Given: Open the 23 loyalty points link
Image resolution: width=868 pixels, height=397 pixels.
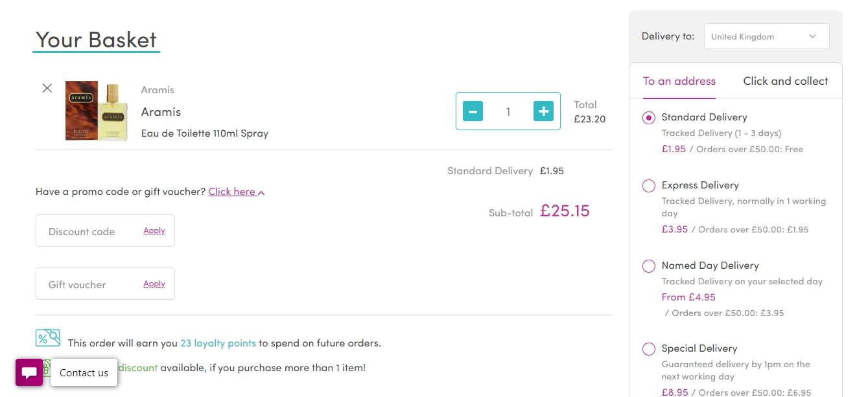Looking at the screenshot, I should [x=218, y=343].
